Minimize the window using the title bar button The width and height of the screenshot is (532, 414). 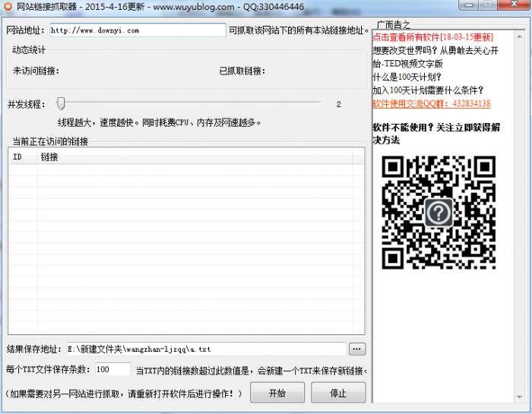(470, 6)
